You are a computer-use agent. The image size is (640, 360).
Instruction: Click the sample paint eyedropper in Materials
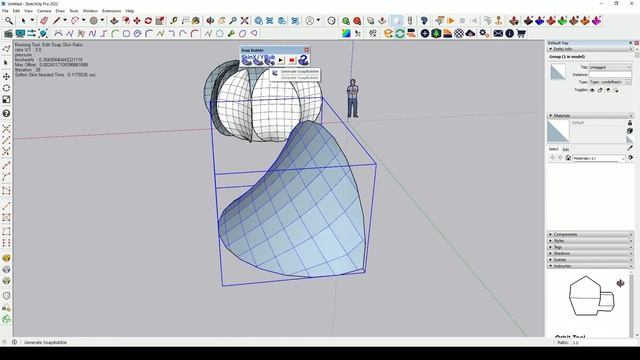630,148
